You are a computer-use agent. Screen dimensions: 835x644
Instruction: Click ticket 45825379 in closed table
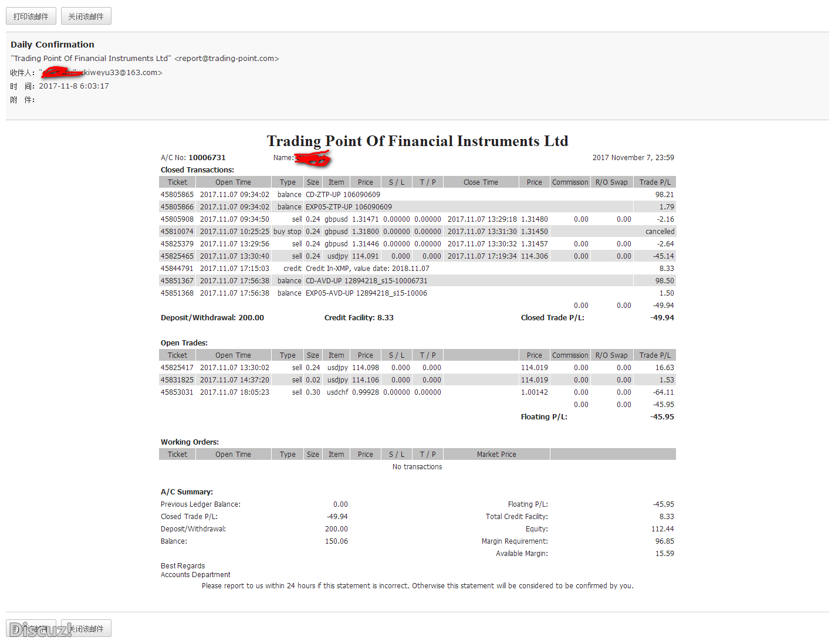point(177,244)
